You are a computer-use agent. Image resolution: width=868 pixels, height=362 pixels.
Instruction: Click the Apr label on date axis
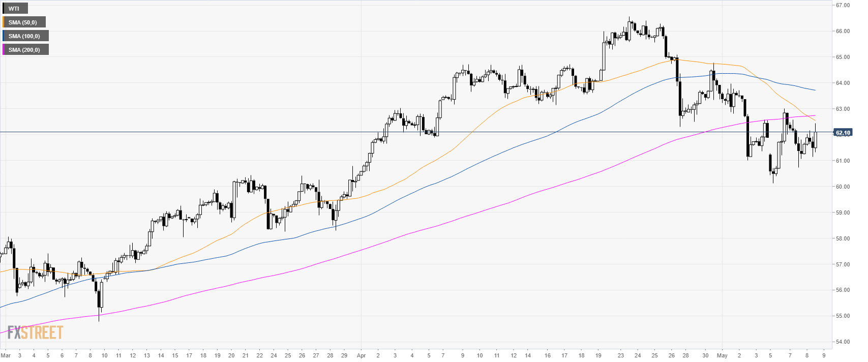362,355
